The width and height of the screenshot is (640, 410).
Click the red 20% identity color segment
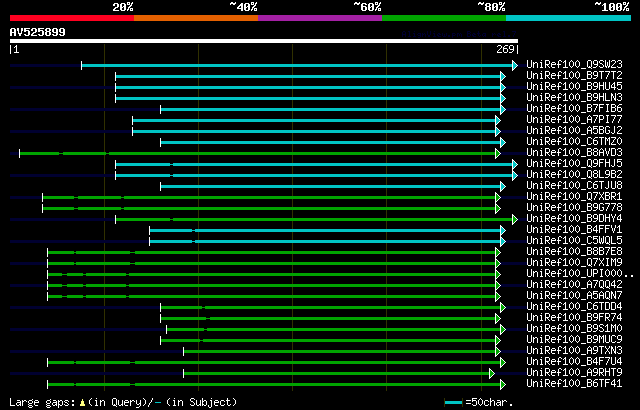tap(72, 18)
